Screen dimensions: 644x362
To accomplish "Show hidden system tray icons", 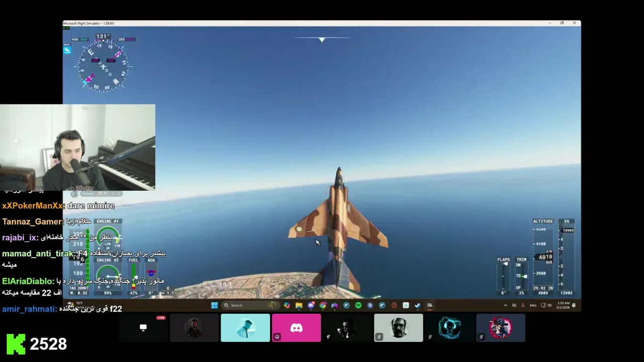I will [506, 305].
